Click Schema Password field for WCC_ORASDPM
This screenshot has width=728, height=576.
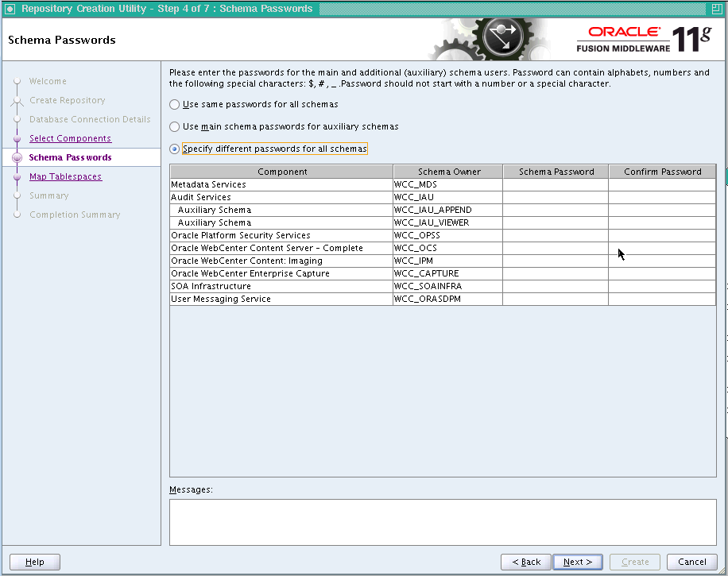click(556, 299)
